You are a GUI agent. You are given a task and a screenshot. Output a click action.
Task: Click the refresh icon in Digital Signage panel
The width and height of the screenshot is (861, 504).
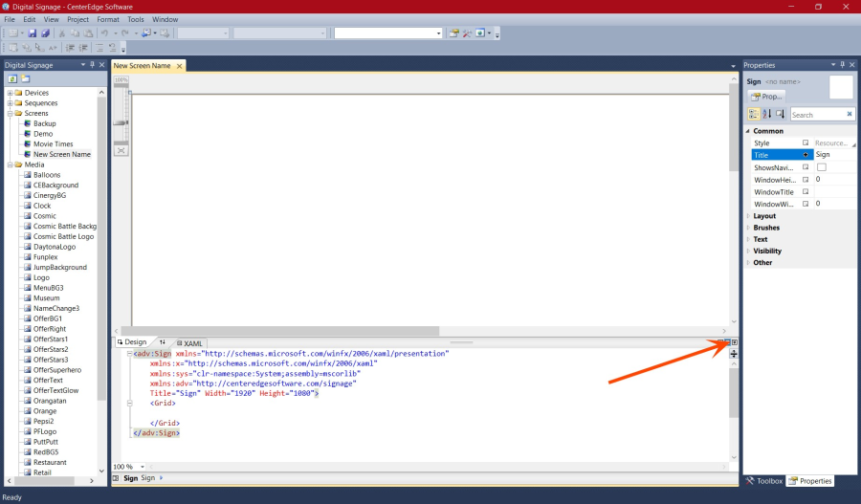coord(13,78)
